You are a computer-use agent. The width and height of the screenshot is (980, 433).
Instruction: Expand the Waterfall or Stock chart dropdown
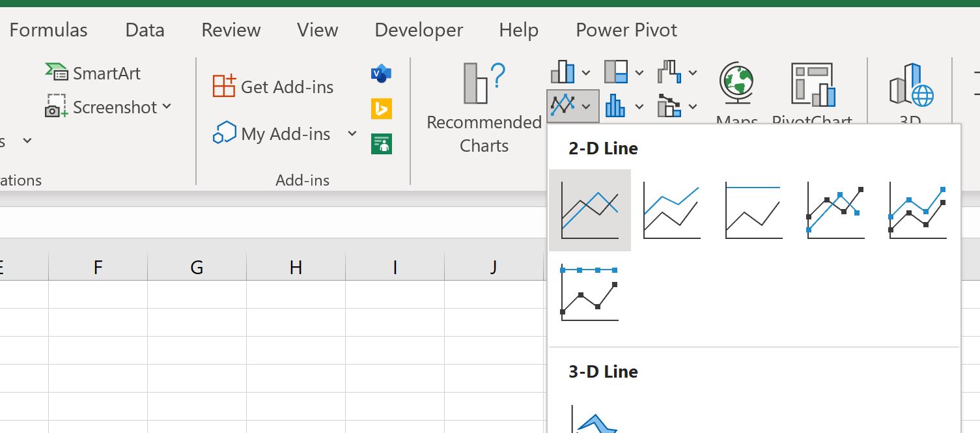[677, 72]
